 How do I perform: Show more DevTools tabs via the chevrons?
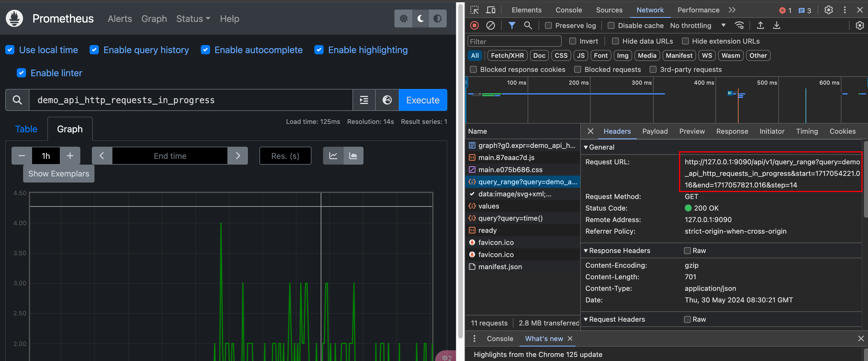pos(732,10)
